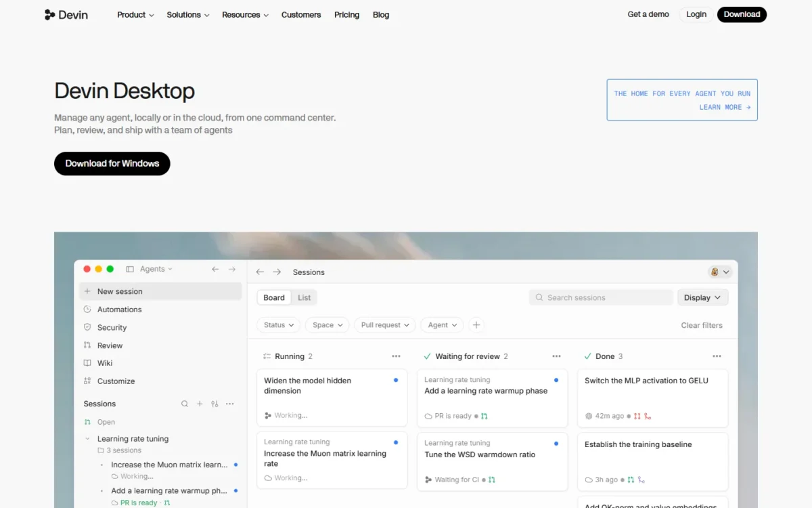
Task: Open the Widen the model hidden dimension card
Action: (332, 398)
